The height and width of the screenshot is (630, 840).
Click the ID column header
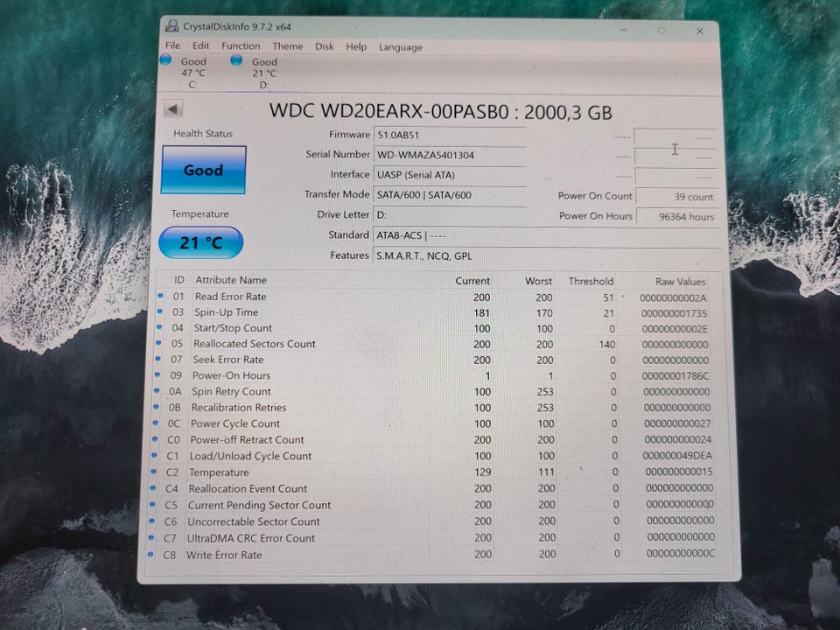tap(178, 280)
